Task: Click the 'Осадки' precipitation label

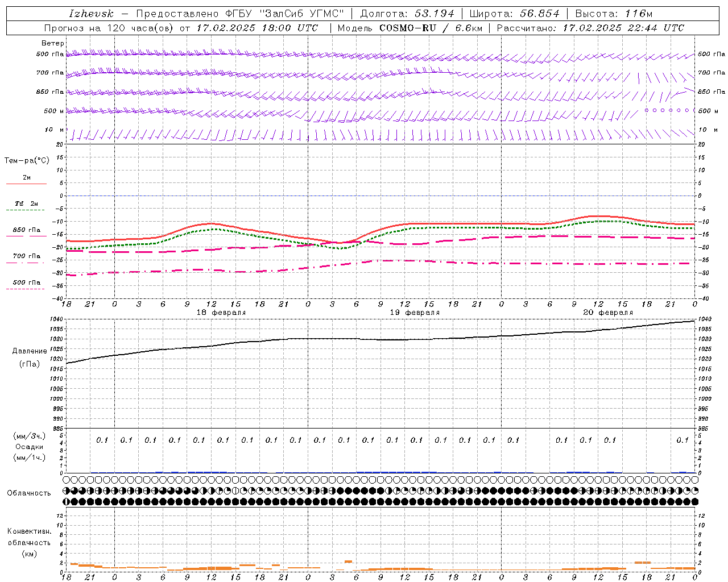Action: point(30,447)
